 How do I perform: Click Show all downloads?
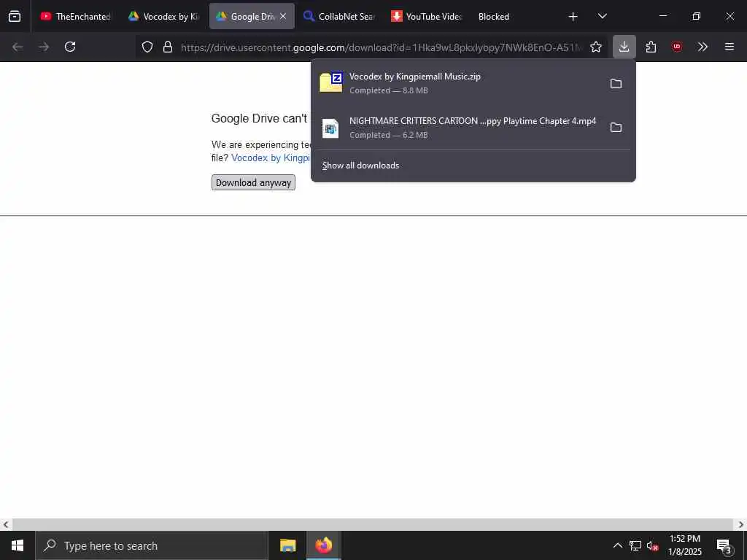point(360,166)
